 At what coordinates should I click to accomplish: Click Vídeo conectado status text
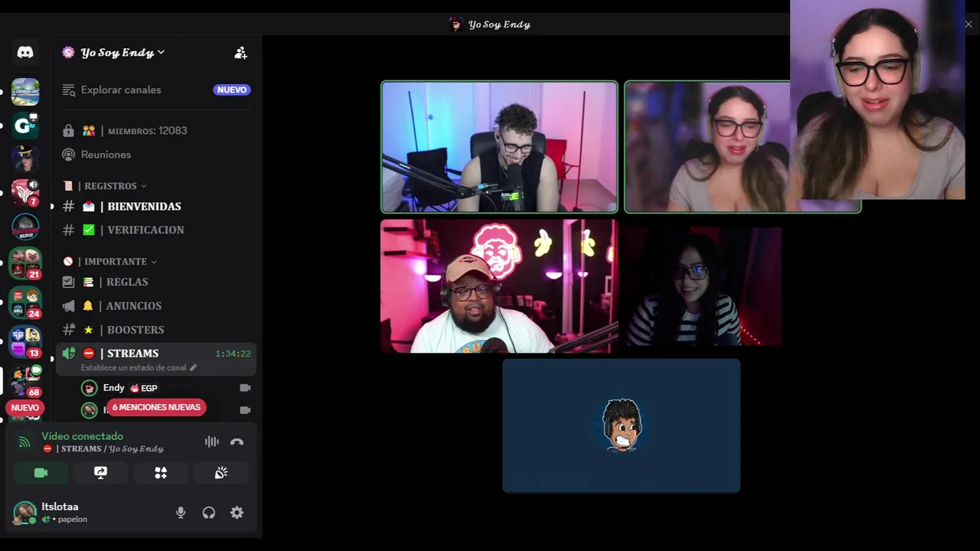coord(82,436)
